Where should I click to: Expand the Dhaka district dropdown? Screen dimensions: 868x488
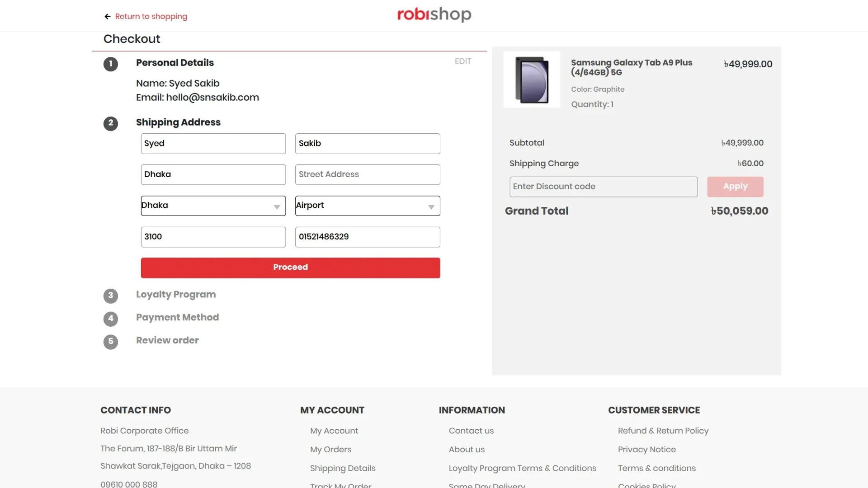(x=213, y=206)
